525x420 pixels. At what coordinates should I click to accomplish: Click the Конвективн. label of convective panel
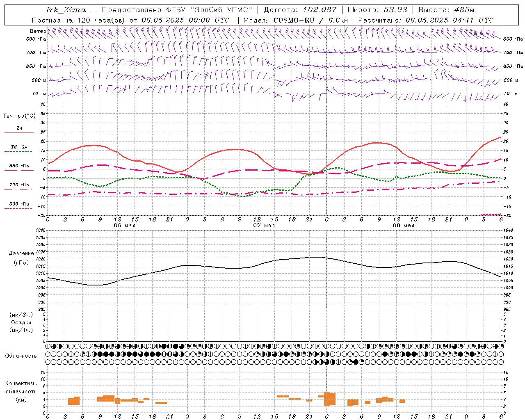pos(21,383)
